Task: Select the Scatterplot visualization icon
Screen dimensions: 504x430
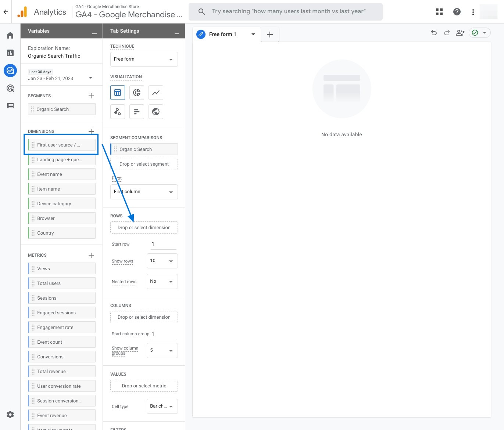Action: 118,112
